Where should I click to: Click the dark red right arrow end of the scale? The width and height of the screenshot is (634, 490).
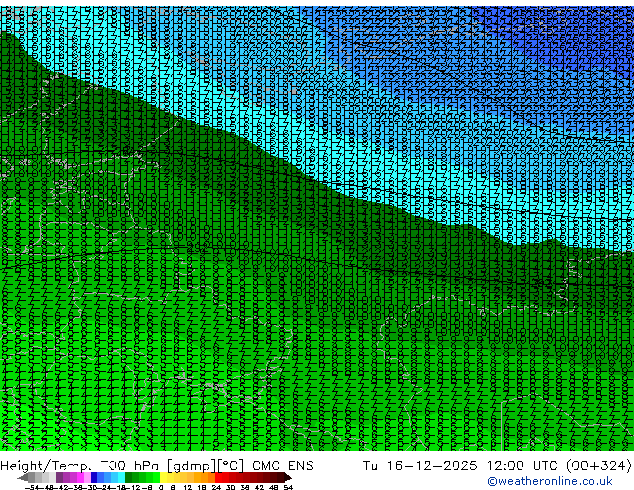[287, 477]
